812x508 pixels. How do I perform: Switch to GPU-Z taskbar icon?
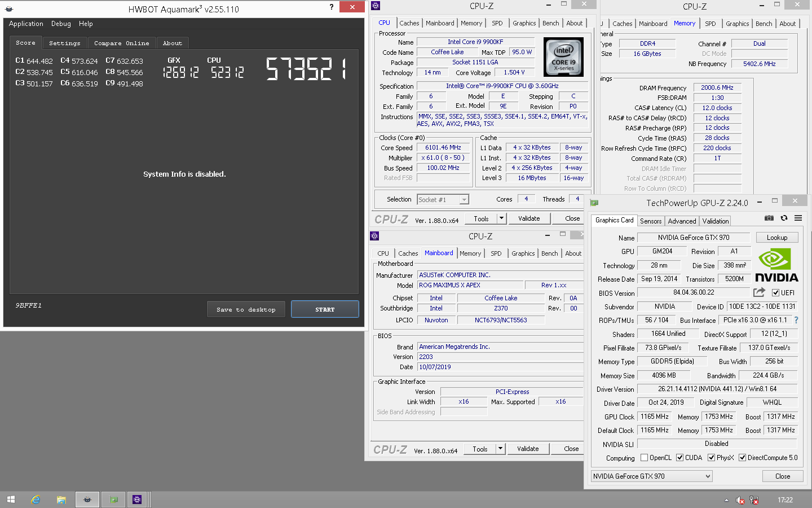(x=114, y=500)
